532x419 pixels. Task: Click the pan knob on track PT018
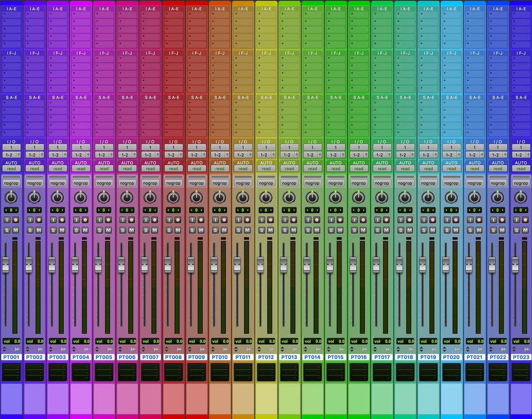(x=405, y=198)
